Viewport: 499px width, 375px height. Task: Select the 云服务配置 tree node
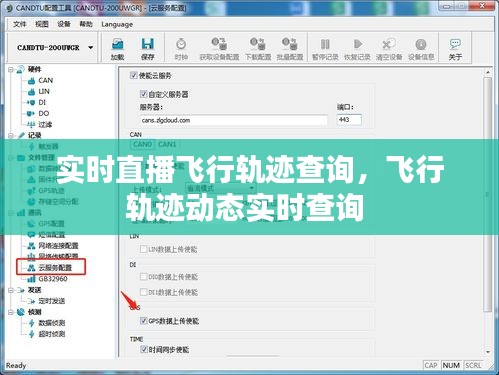coord(50,267)
